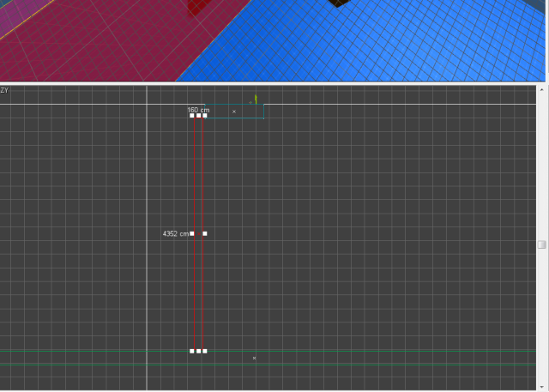Click the x marker near the bottom green lines
549x392 pixels.
pos(255,358)
